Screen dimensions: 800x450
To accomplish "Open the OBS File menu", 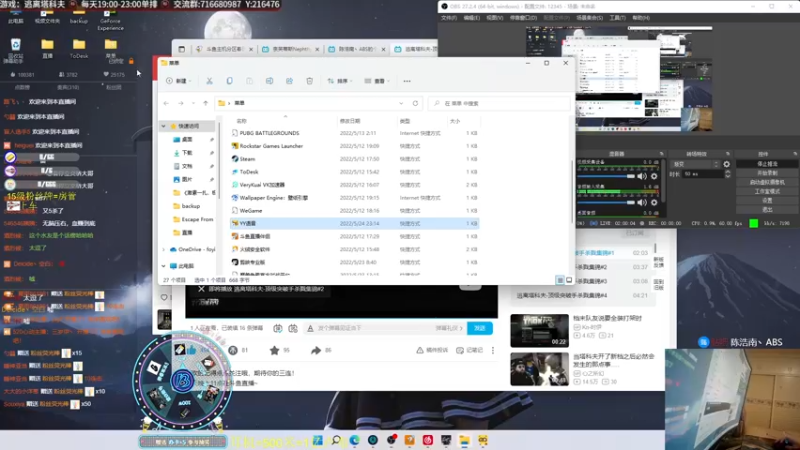I will 449,18.
